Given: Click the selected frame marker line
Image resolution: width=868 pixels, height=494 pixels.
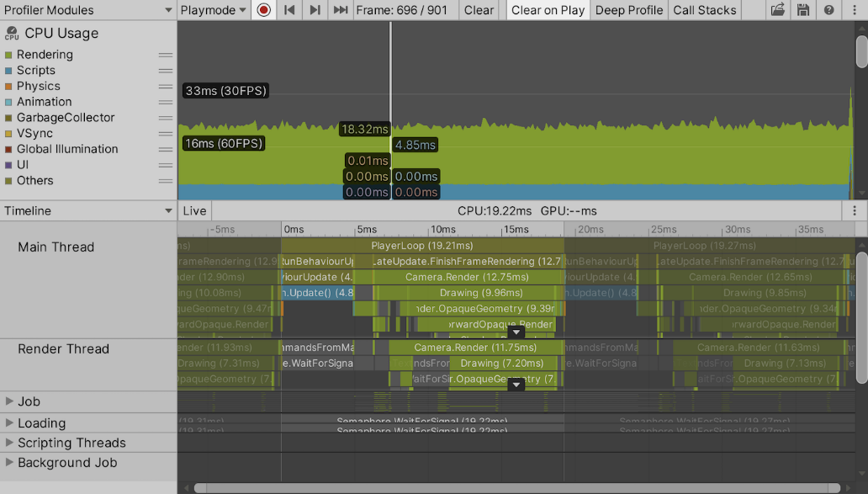Looking at the screenshot, I should coord(391,111).
